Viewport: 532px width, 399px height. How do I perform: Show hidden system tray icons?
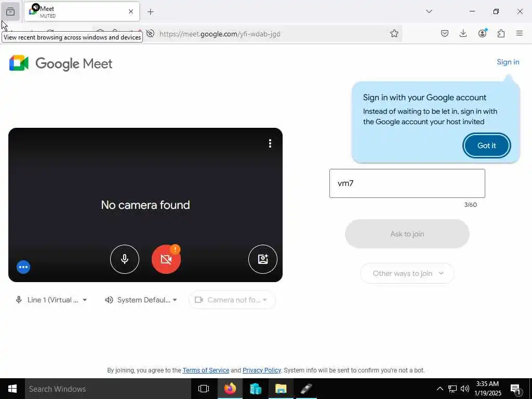[x=440, y=389]
